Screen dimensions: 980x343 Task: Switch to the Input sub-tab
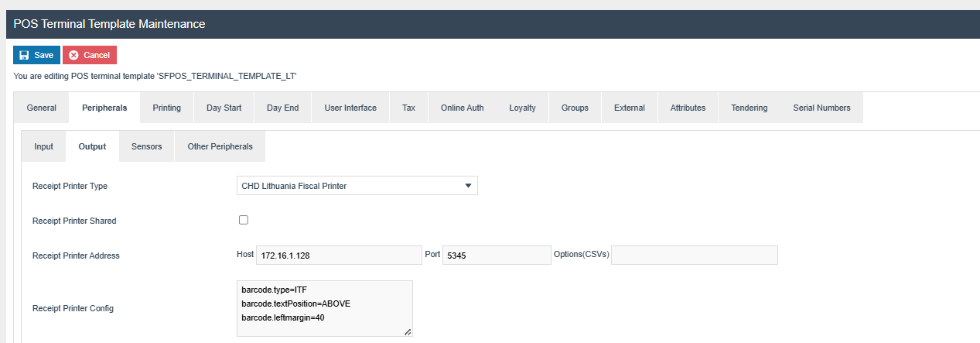click(43, 146)
